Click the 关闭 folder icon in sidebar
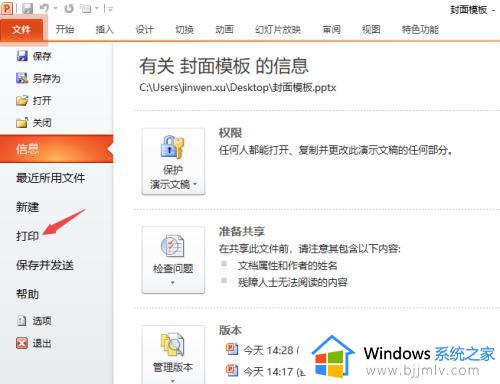500x384 pixels. [x=22, y=123]
